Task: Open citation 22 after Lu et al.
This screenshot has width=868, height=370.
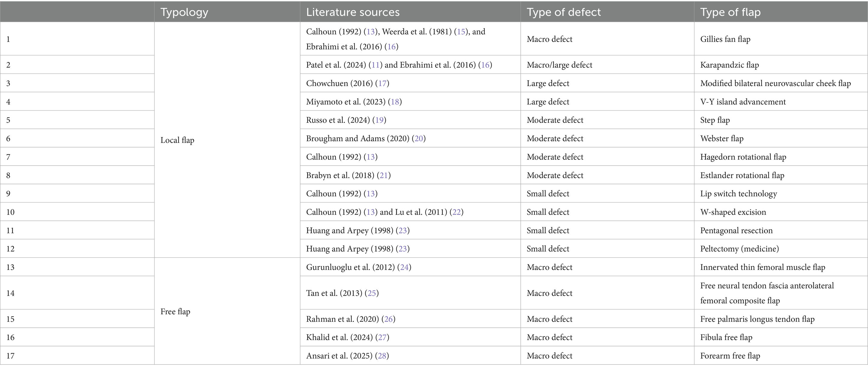Action: [x=456, y=212]
